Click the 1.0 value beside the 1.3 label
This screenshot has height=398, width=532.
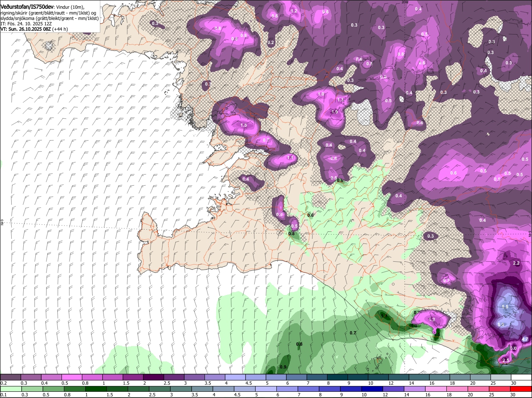click(321, 94)
